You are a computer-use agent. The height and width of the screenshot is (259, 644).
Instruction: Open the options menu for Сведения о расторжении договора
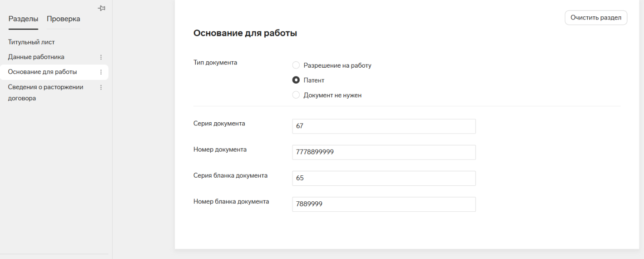coord(101,87)
